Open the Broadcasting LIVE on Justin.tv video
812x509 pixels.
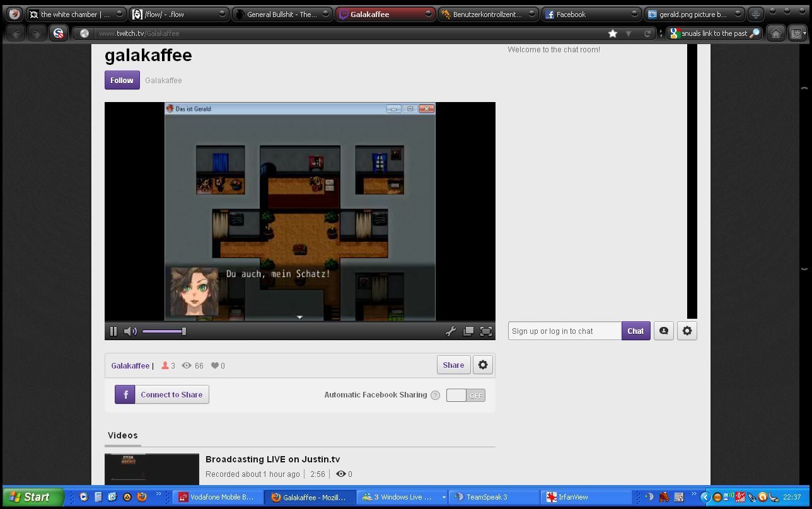(272, 459)
